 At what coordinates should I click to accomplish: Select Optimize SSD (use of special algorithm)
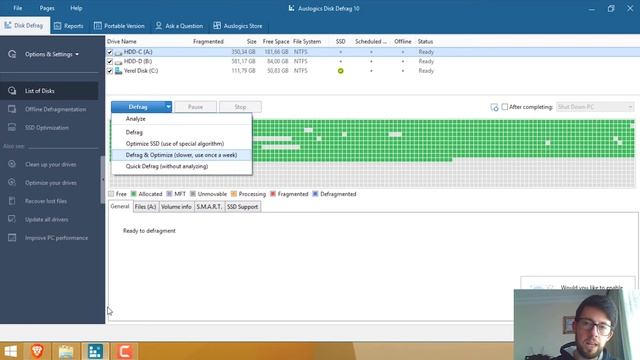(182, 144)
